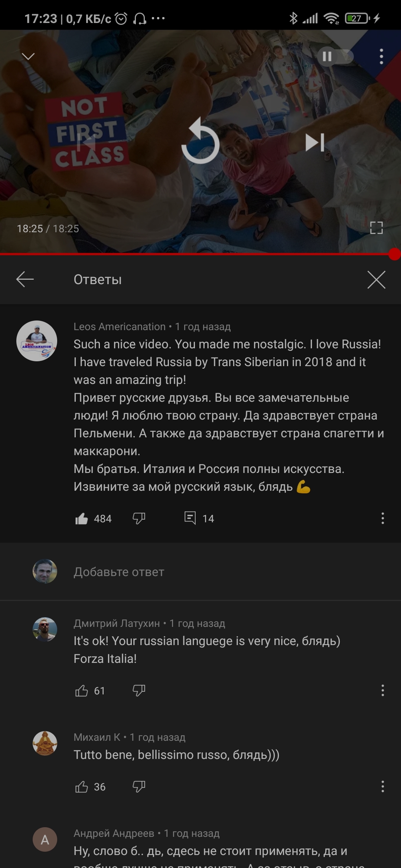401x868 pixels.
Task: Open video player options menu
Action: tap(381, 56)
